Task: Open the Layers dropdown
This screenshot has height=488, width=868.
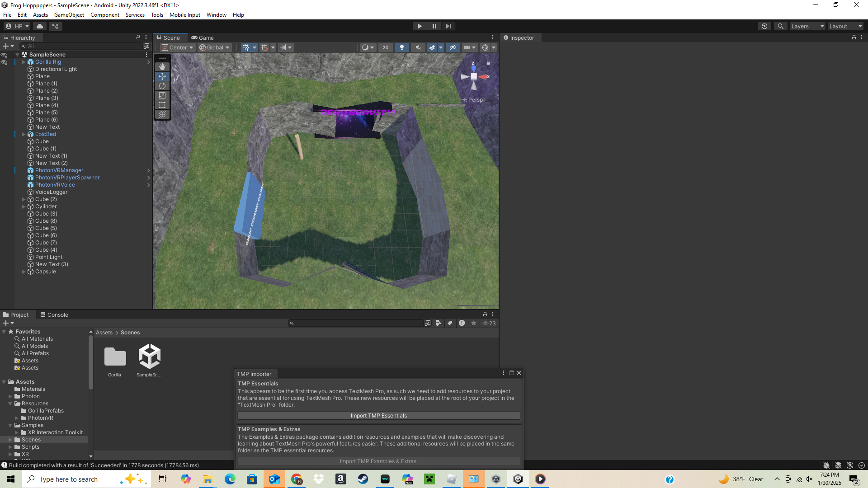Action: tap(807, 26)
